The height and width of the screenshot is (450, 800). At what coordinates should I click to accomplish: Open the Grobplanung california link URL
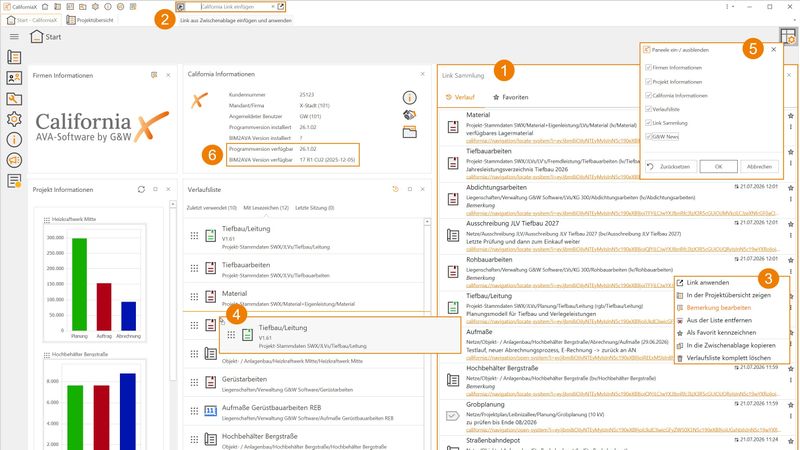tap(622, 430)
